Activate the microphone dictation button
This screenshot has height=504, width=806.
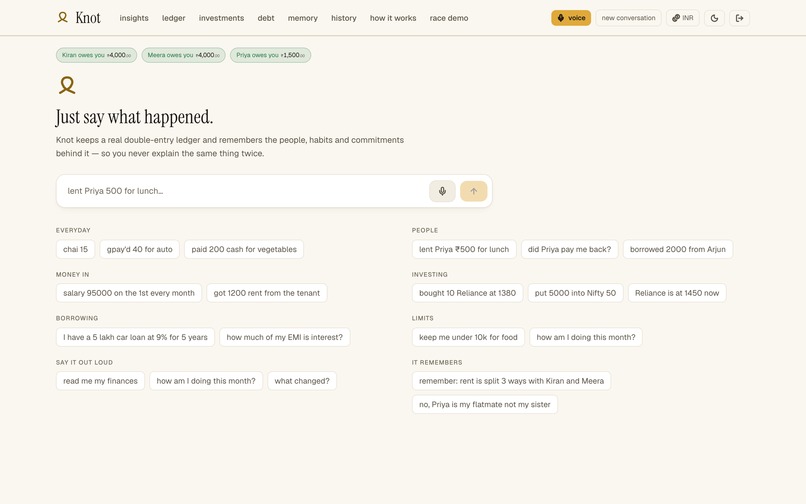tap(442, 191)
